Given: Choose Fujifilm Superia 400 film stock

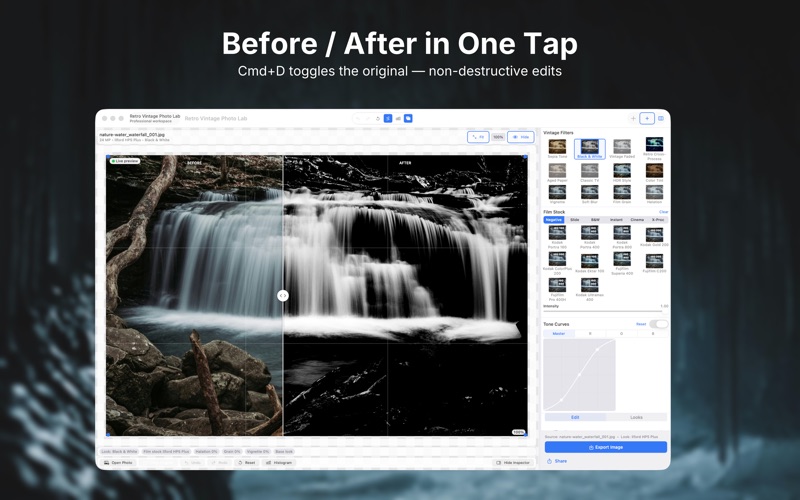Looking at the screenshot, I should coord(622,263).
